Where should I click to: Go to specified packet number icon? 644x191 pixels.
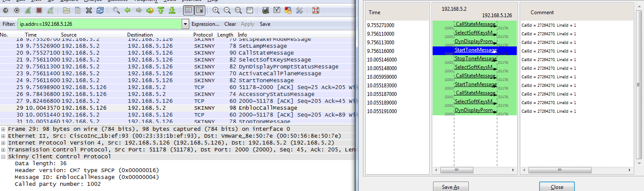[150, 10]
